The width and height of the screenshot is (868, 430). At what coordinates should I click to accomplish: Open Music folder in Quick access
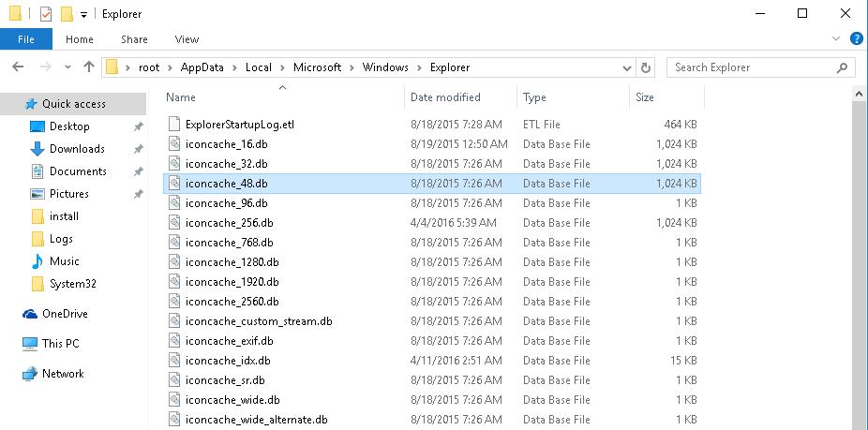coord(64,261)
